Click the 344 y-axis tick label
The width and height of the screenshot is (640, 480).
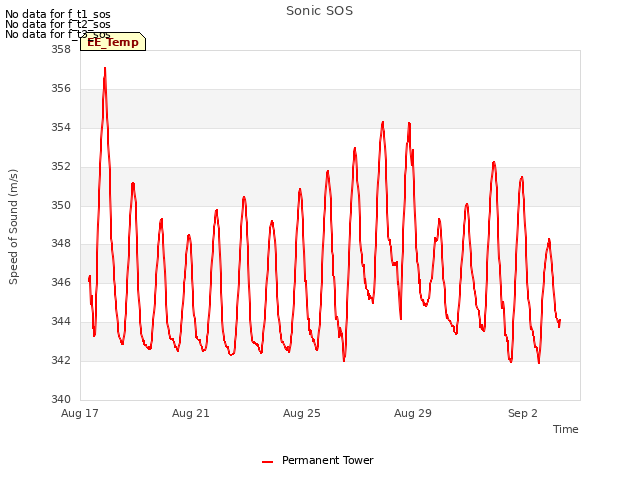[x=61, y=322]
